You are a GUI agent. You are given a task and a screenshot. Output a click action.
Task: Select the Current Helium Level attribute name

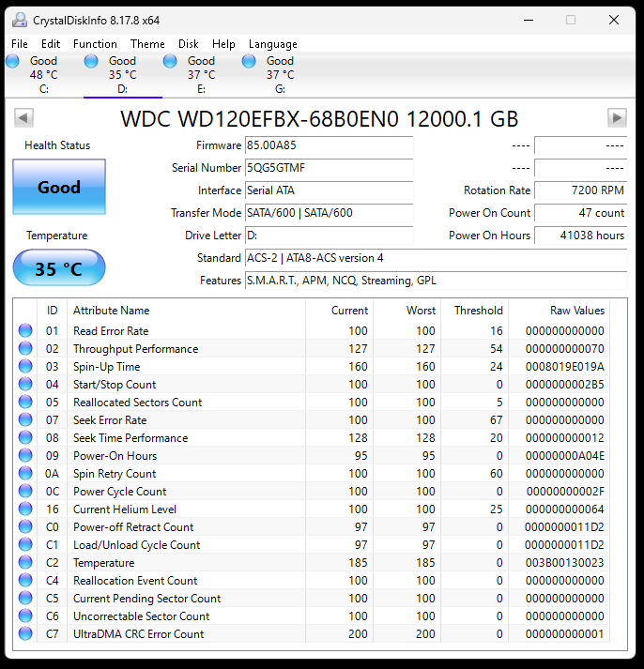[125, 509]
